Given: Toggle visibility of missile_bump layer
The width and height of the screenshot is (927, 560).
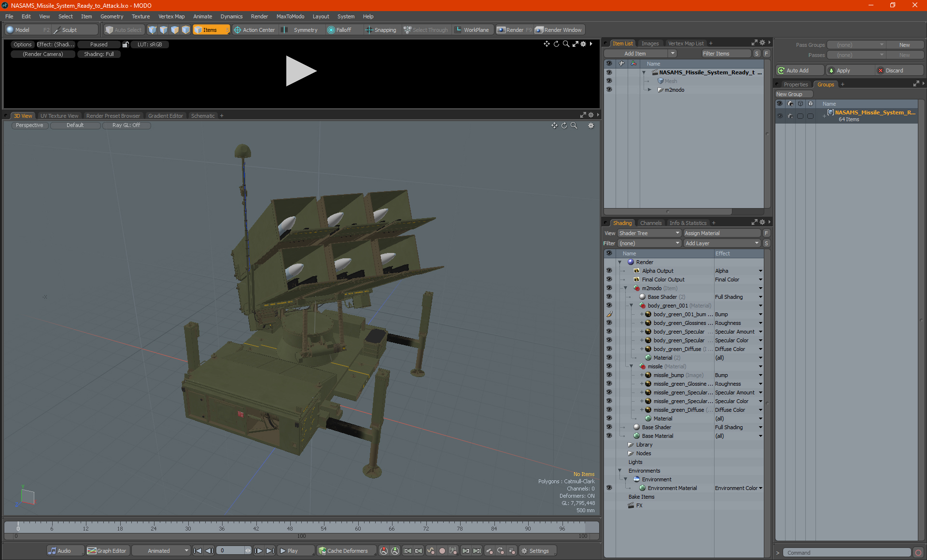Looking at the screenshot, I should click(609, 375).
